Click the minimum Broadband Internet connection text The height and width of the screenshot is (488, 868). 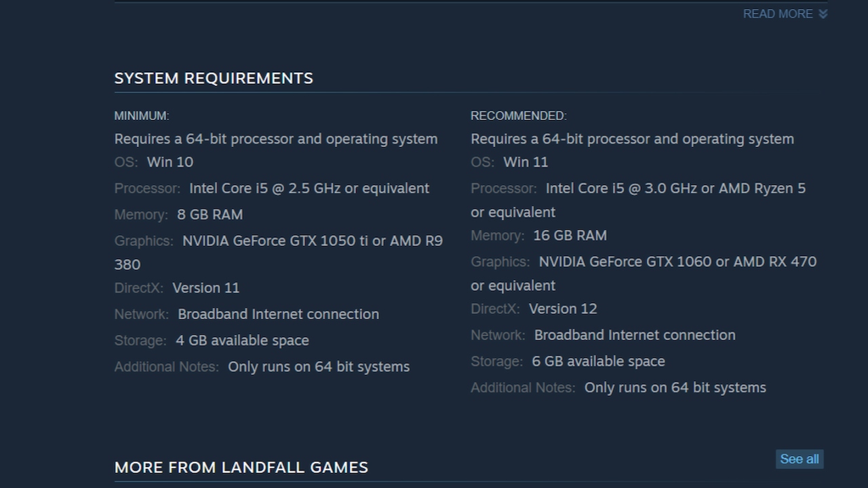(278, 314)
